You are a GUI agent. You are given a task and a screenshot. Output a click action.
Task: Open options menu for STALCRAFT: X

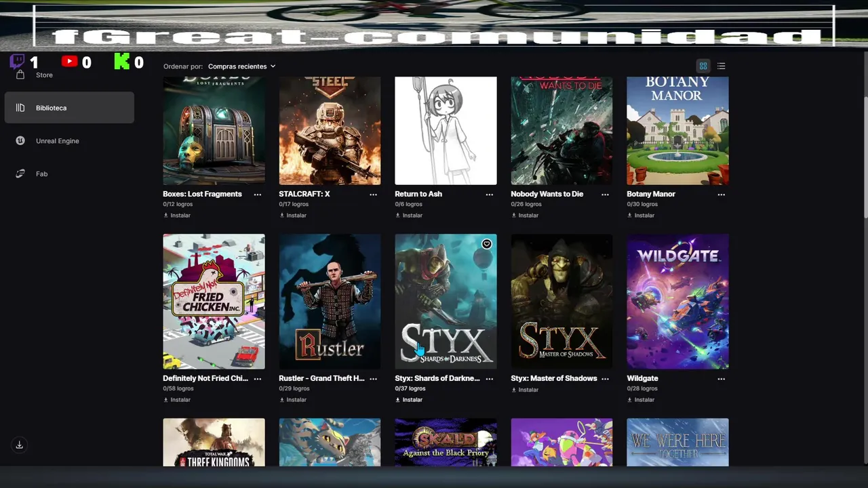coord(373,195)
